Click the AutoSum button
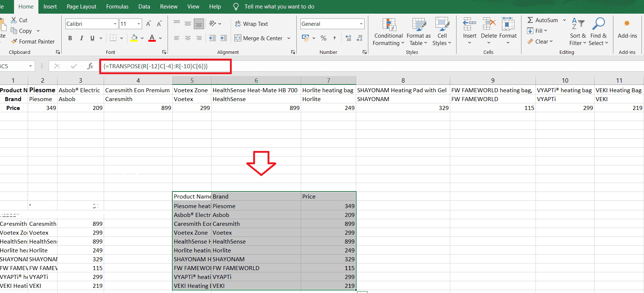This screenshot has height=293, width=644. (x=543, y=20)
